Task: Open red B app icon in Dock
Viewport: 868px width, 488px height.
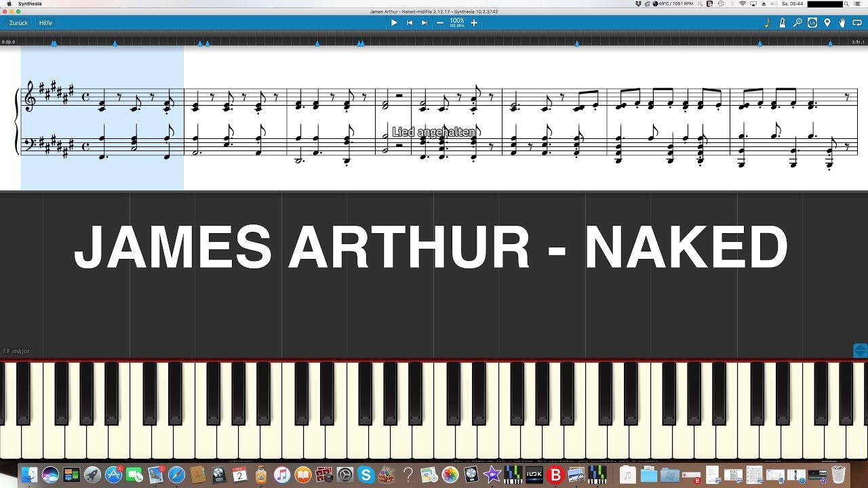Action: pos(555,475)
